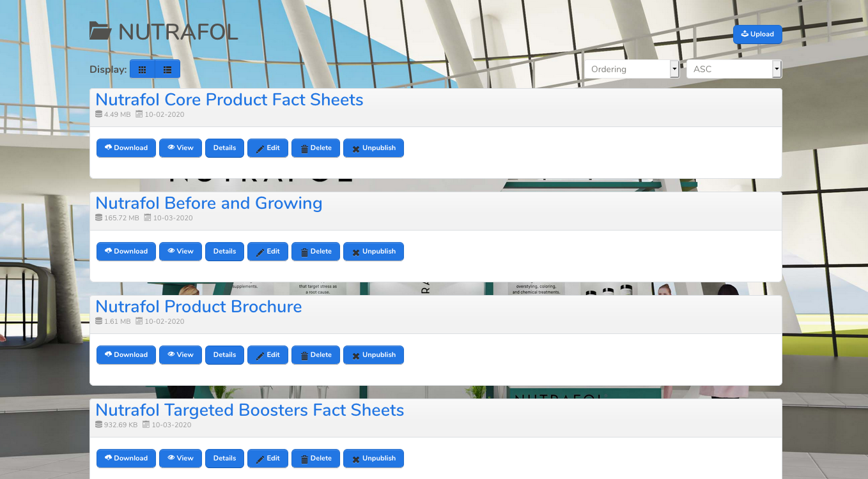Edit Nutrafol Core Product Fact Sheets
868x479 pixels.
click(x=268, y=148)
